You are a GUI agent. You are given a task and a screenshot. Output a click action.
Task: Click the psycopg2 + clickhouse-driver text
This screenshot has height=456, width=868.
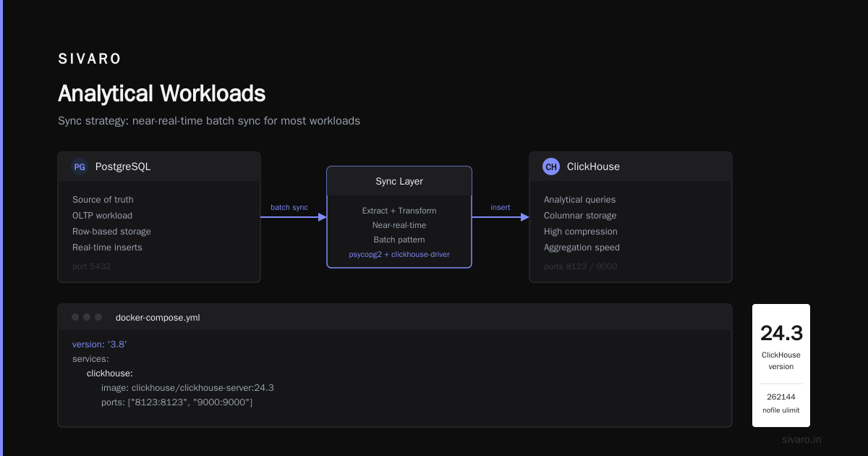tap(399, 254)
